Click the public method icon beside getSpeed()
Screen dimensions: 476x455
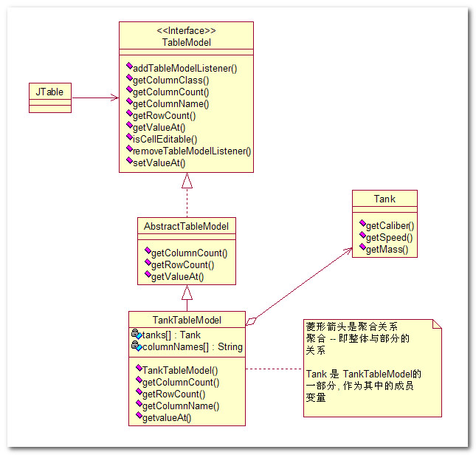(x=362, y=235)
